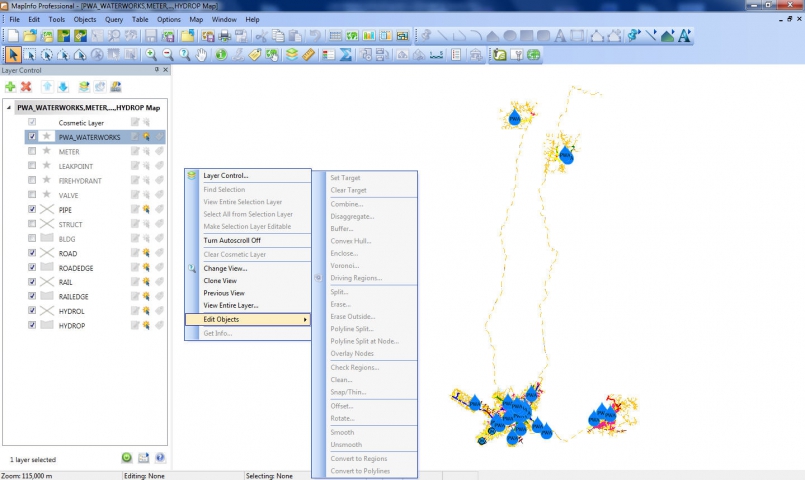This screenshot has width=805, height=480.
Task: Click the New Table toolbar icon
Action: (x=13, y=35)
